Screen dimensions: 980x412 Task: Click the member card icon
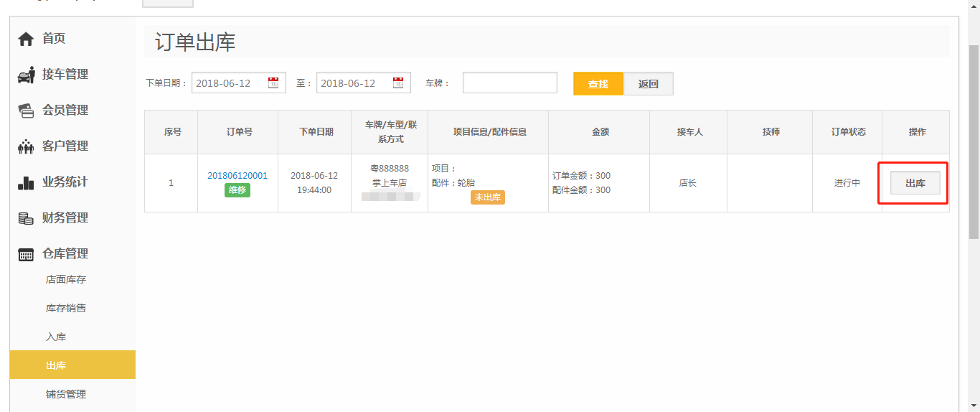[x=26, y=111]
